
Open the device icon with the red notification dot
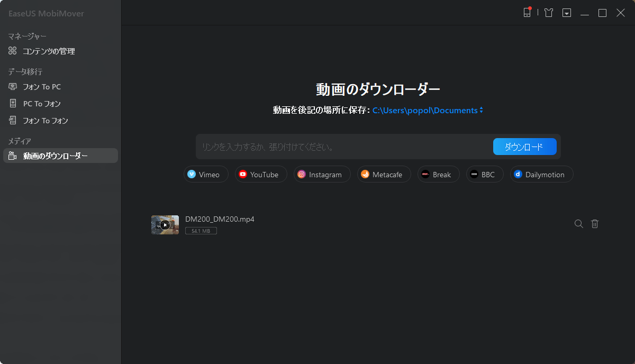pos(527,12)
